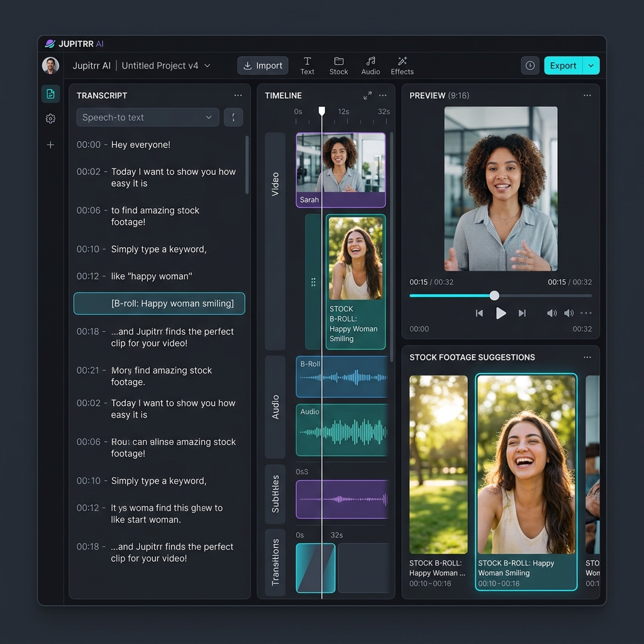Click the transcript panel scrollbar
The height and width of the screenshot is (644, 644).
coord(247,165)
